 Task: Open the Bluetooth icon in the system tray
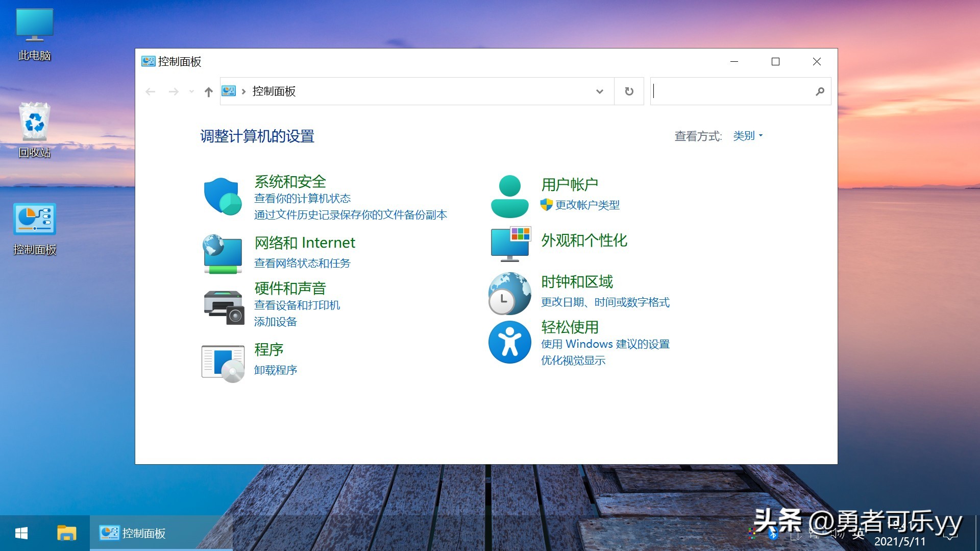coord(773,534)
